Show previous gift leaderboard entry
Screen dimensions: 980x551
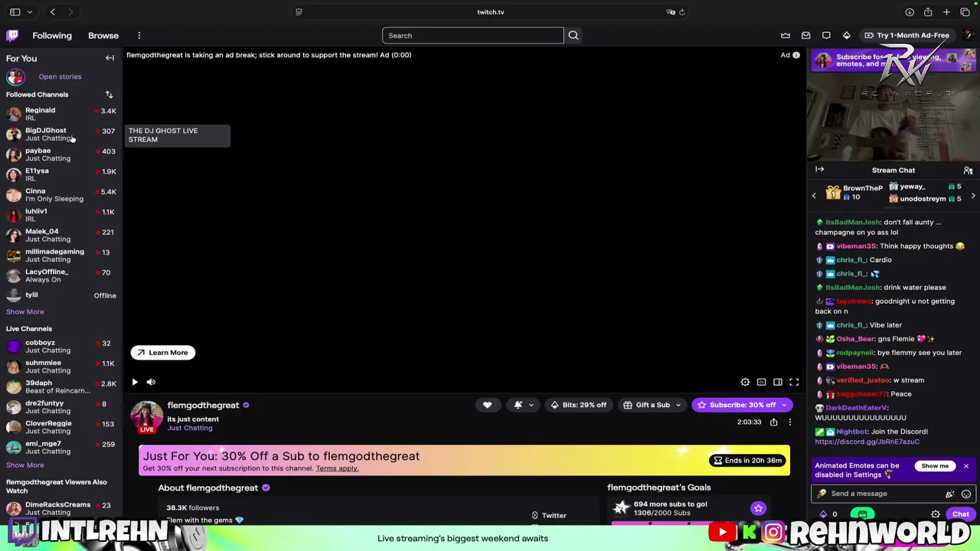pyautogui.click(x=814, y=196)
